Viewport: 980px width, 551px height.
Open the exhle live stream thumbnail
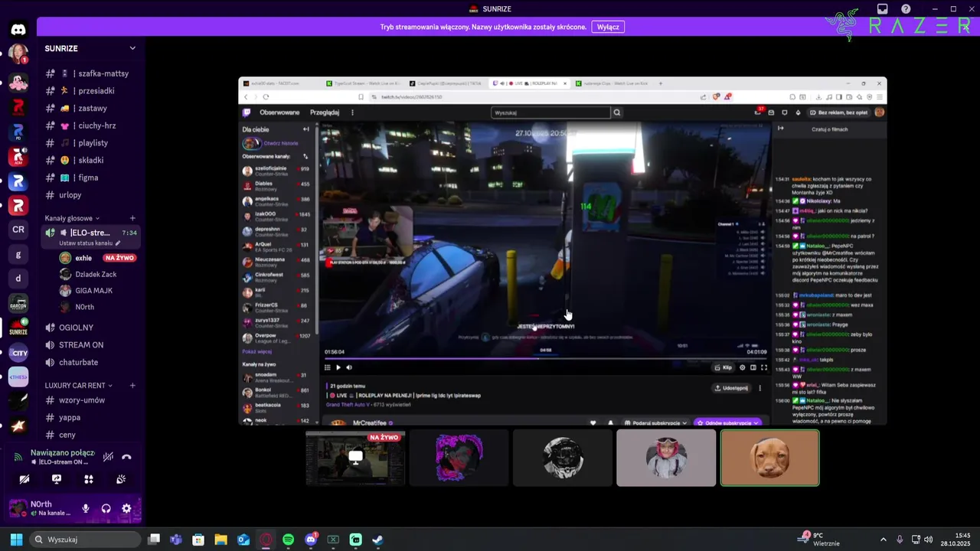[355, 458]
